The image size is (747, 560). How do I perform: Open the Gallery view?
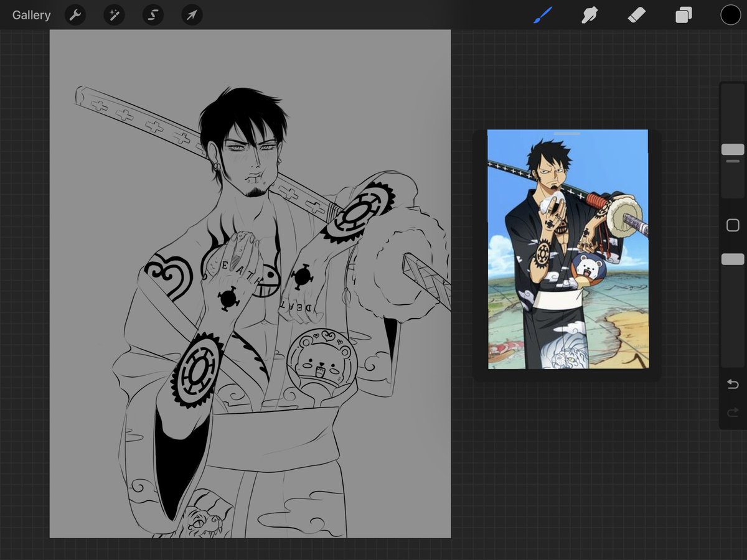pos(31,15)
